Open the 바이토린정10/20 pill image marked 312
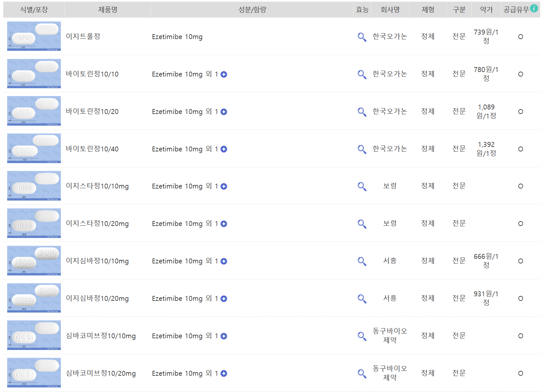Screen dimensions: 543x392 pyautogui.click(x=34, y=111)
